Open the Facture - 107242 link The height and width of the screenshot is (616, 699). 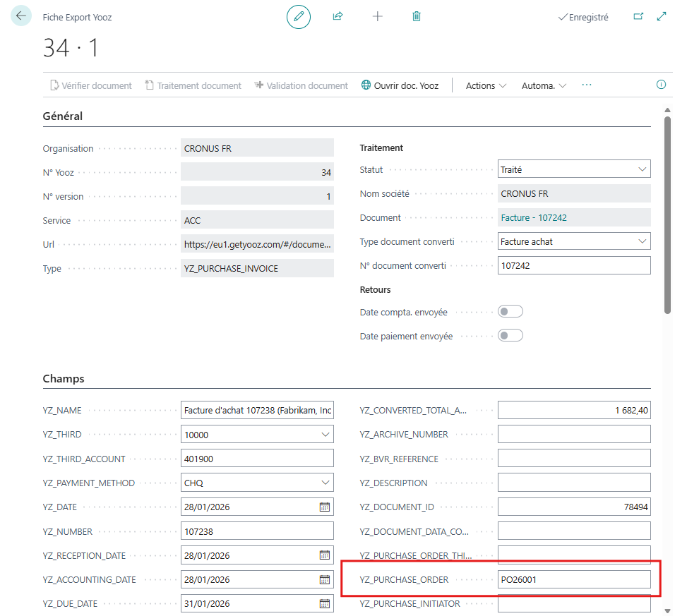pyautogui.click(x=534, y=217)
